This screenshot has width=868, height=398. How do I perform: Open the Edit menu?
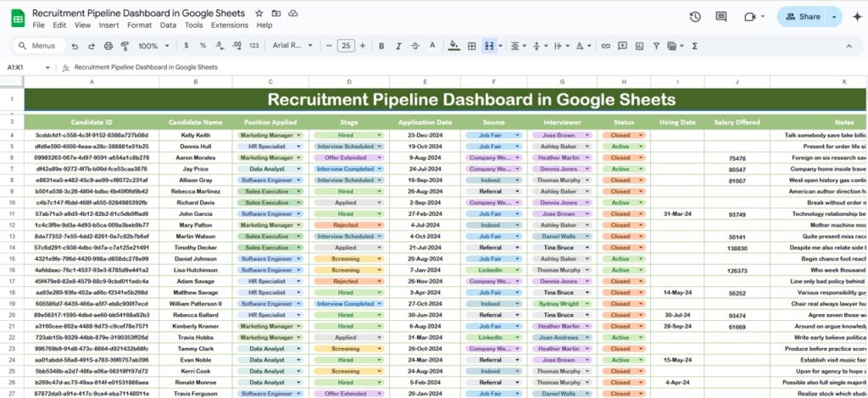pos(59,25)
